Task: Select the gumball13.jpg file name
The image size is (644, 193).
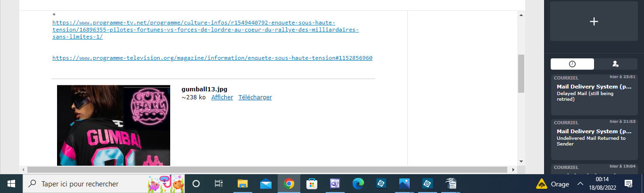Action: 204,89
